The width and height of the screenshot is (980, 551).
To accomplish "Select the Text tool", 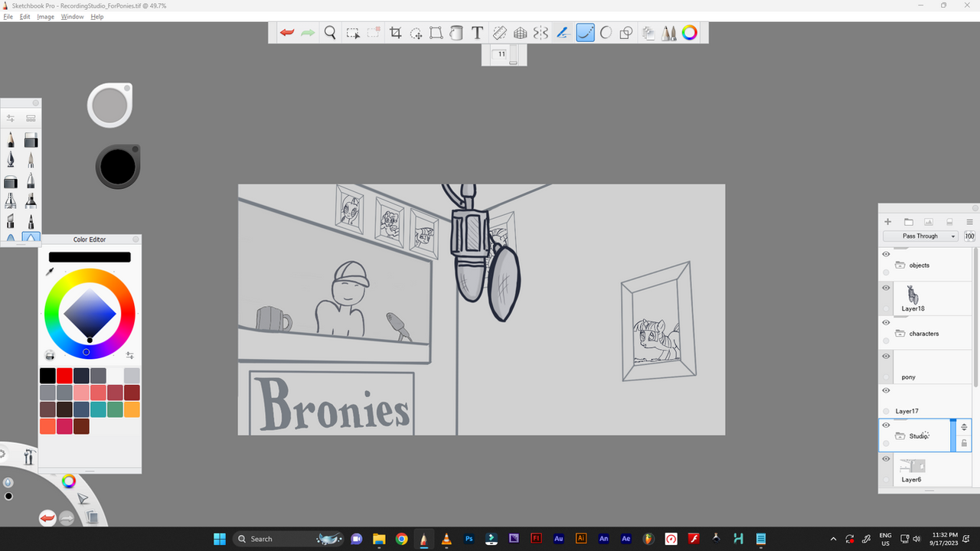I will [477, 33].
